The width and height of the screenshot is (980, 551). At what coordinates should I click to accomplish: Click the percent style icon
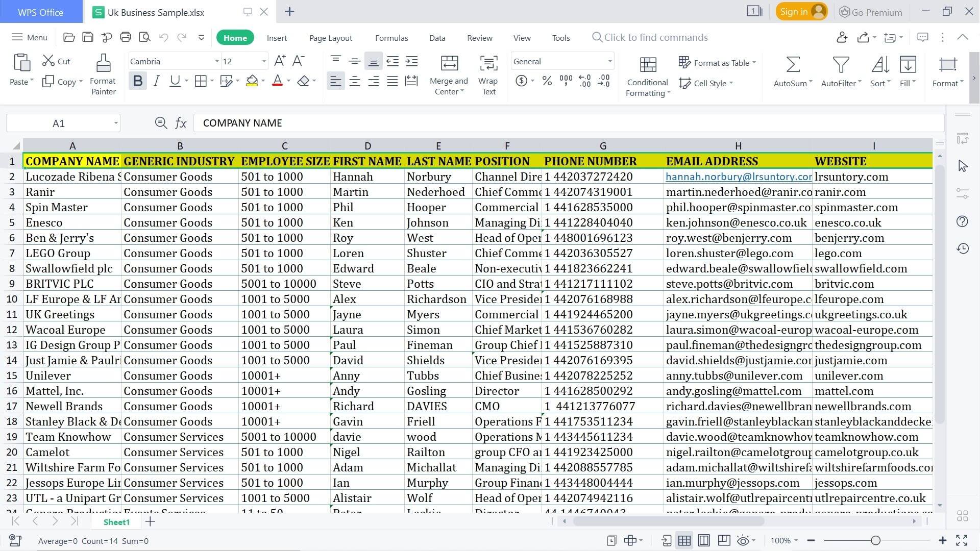[x=547, y=81]
